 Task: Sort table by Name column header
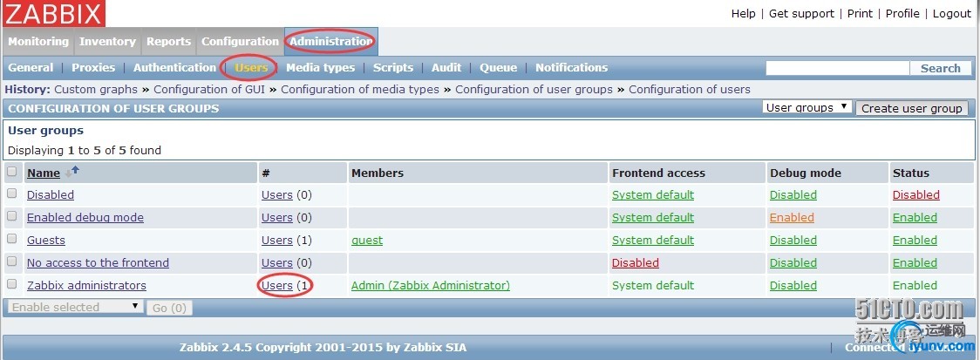click(43, 173)
